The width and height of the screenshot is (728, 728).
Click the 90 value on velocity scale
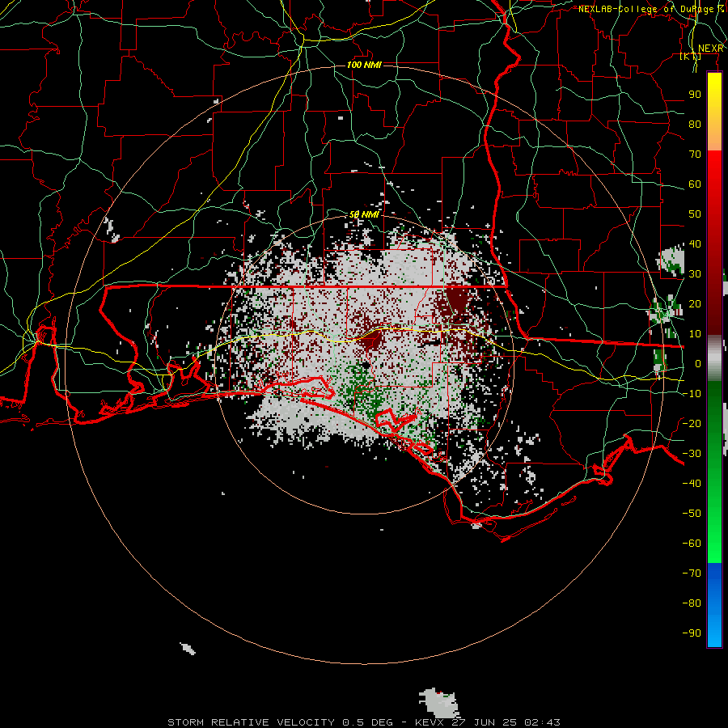tap(695, 95)
